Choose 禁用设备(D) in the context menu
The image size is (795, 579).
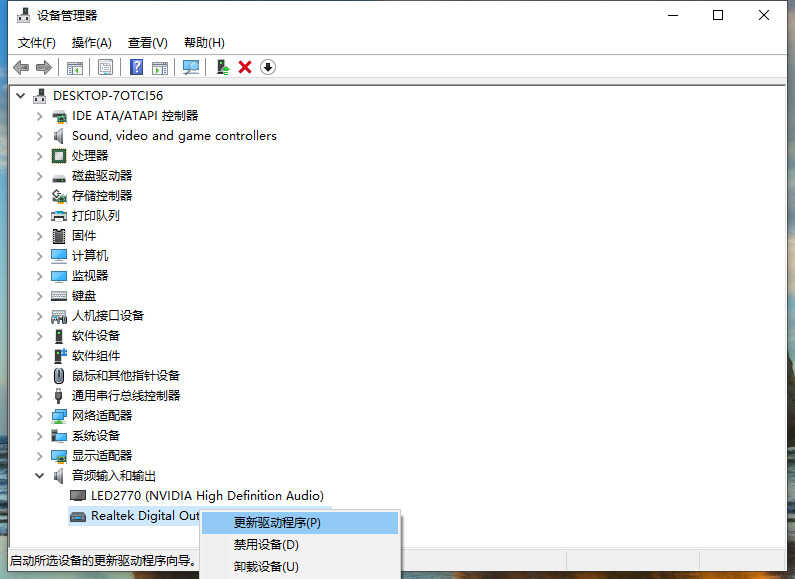pos(266,545)
